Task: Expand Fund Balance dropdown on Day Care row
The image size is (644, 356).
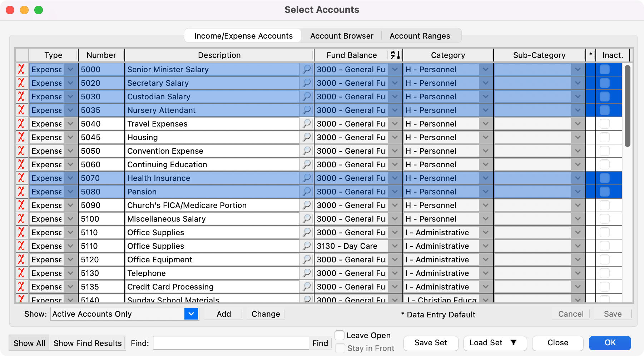Action: pyautogui.click(x=395, y=246)
